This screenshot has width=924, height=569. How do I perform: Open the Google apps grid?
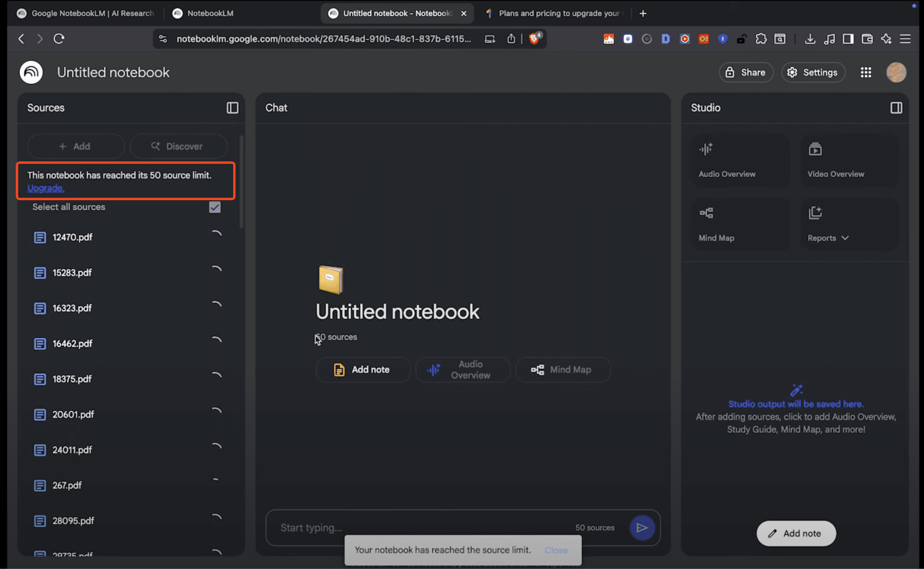point(865,72)
